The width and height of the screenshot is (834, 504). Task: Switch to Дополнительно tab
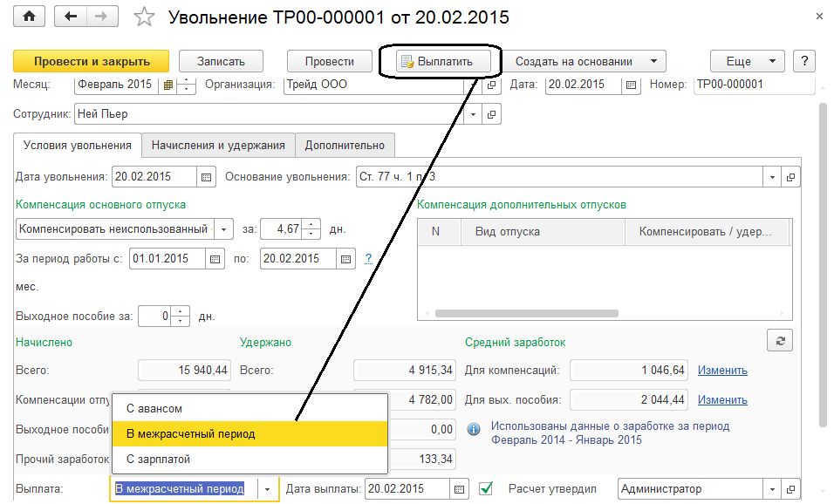[x=345, y=146]
